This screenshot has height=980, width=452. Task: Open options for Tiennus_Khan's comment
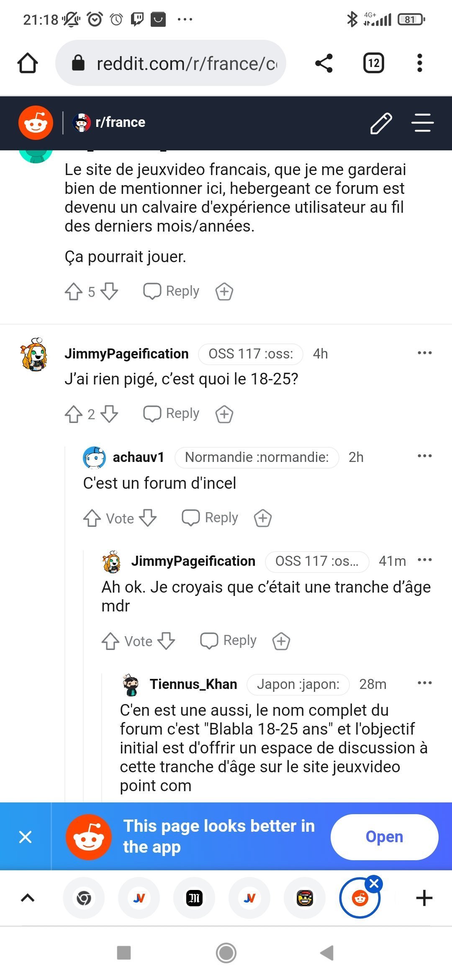pos(424,683)
